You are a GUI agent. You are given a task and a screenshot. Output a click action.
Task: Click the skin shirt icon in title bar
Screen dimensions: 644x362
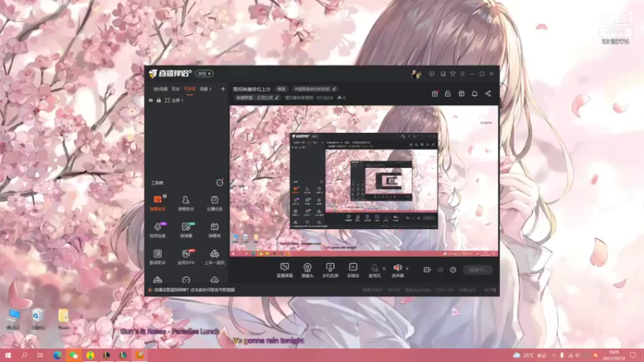pos(452,74)
